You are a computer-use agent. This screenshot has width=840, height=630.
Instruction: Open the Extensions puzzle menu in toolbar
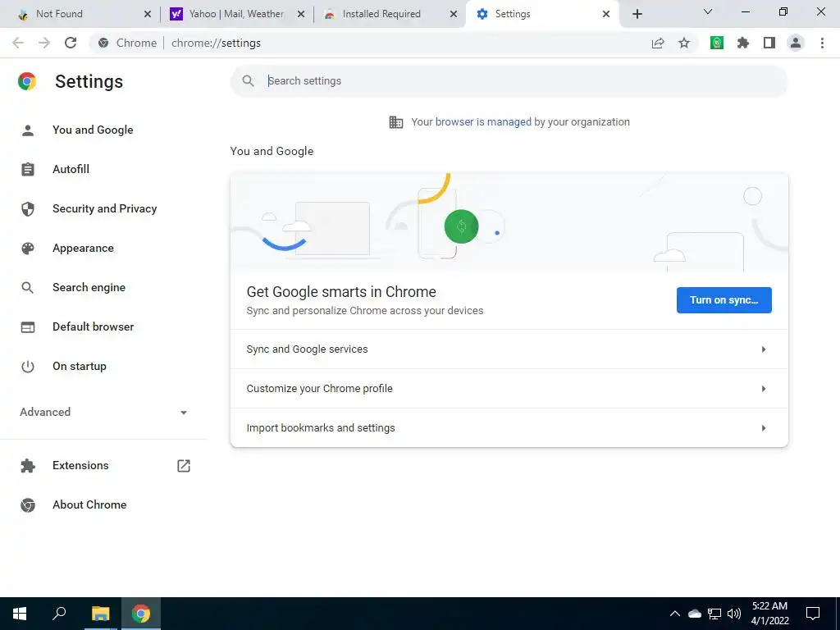click(x=743, y=43)
